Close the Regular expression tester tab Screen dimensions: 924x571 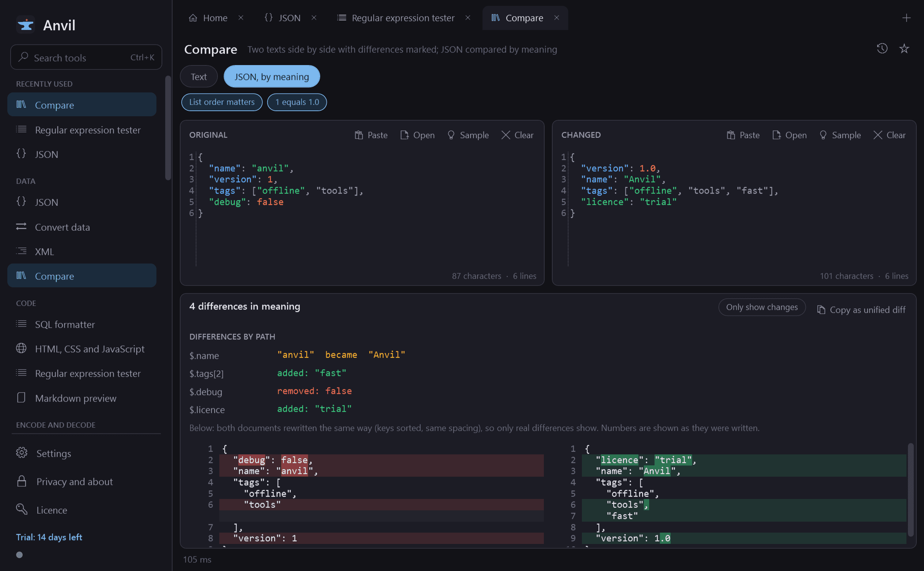pos(467,18)
